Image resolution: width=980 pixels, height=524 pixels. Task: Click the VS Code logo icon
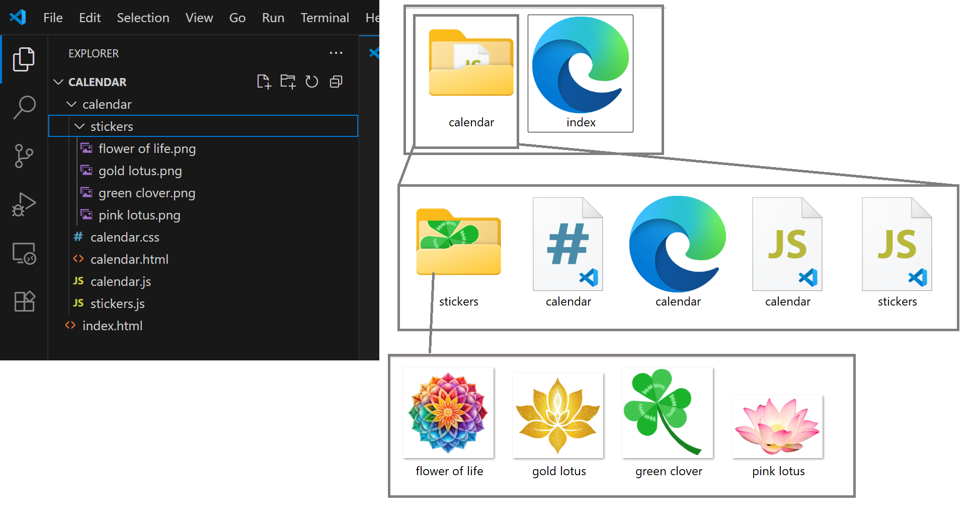(x=18, y=18)
